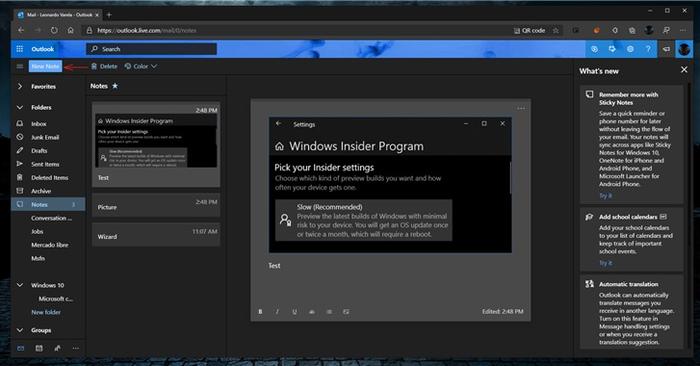This screenshot has height=366, width=700.
Task: Bookmark page with the star icon
Action: 556,30
